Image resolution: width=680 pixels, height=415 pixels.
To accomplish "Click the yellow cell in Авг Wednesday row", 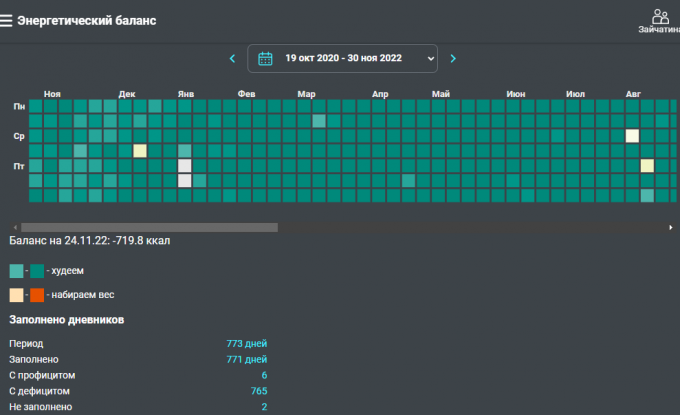I will click(x=632, y=136).
